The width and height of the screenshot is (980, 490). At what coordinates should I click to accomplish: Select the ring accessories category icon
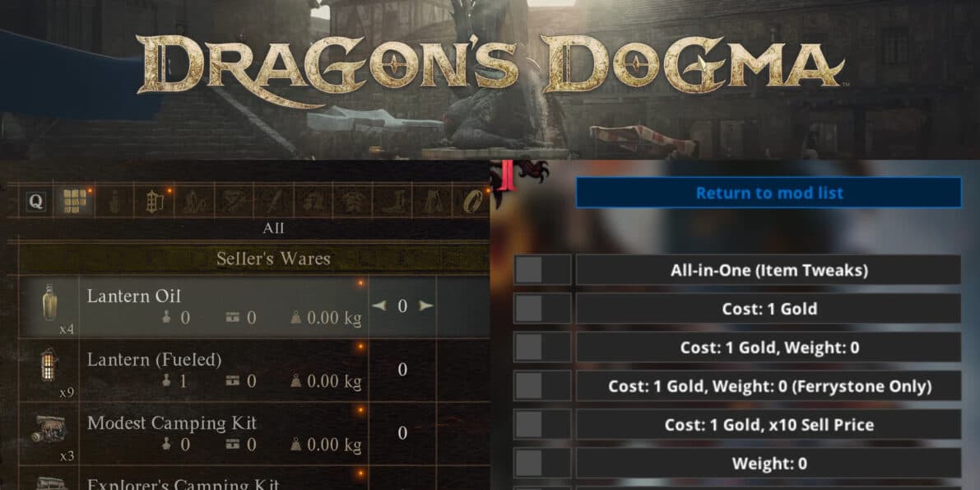(471, 201)
